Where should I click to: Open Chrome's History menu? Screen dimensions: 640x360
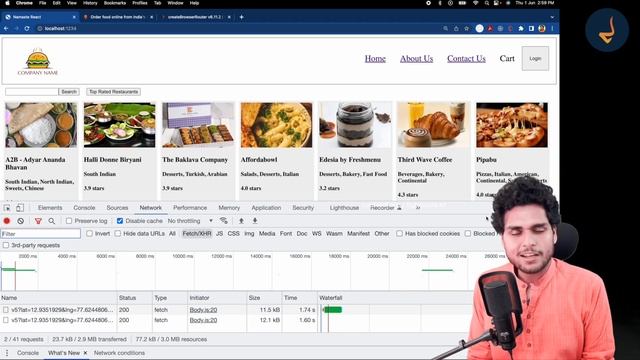coord(90,3)
